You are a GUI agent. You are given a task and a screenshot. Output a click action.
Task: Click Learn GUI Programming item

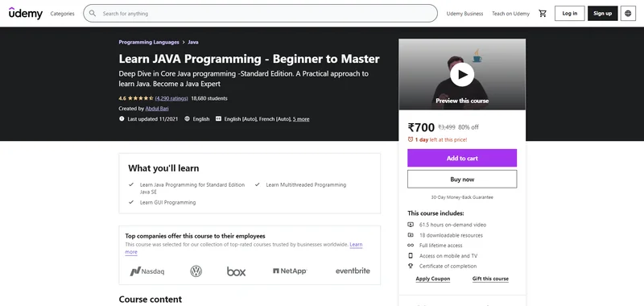tap(167, 202)
